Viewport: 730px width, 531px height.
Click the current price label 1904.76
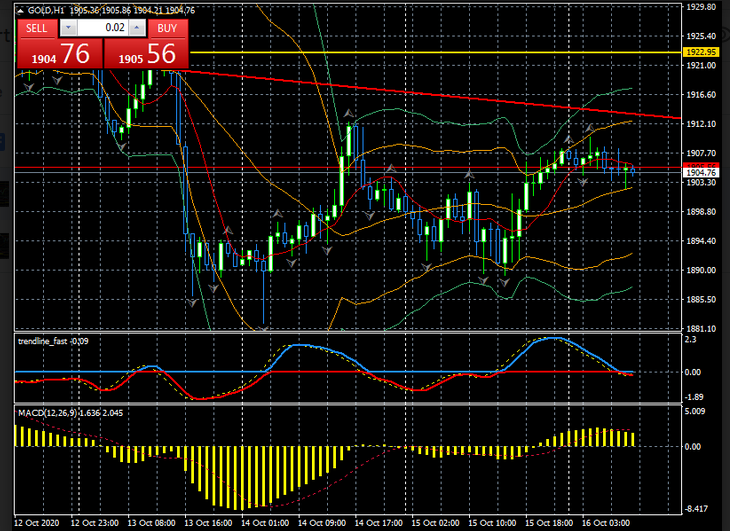pos(699,173)
